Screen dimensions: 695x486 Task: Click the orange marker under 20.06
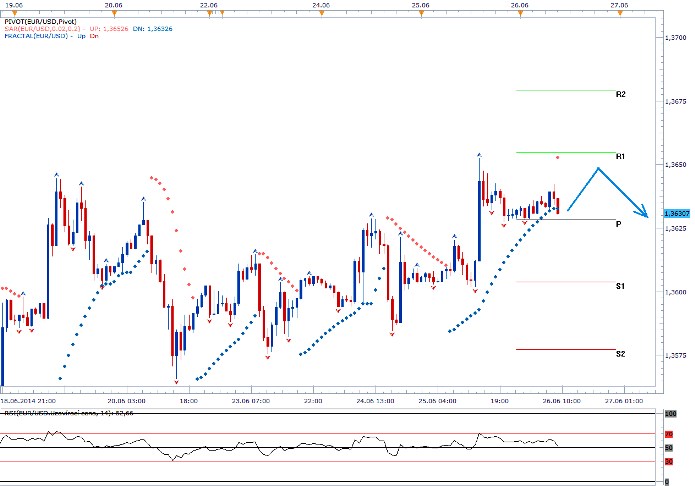(x=114, y=13)
